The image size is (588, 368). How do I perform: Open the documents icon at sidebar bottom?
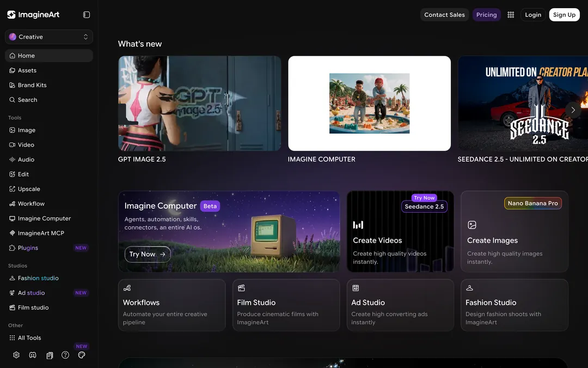click(x=49, y=355)
